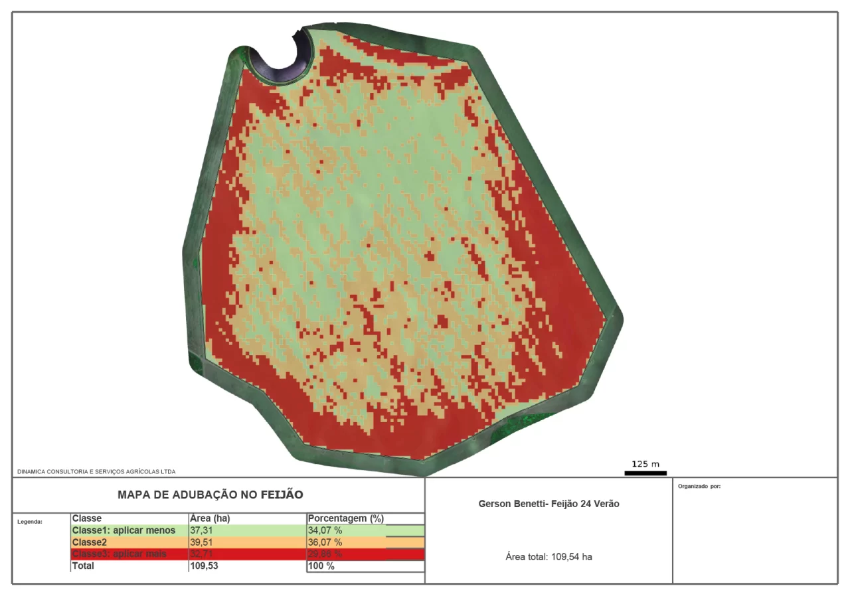
Task: Click the black scale bar
Action: (x=645, y=473)
